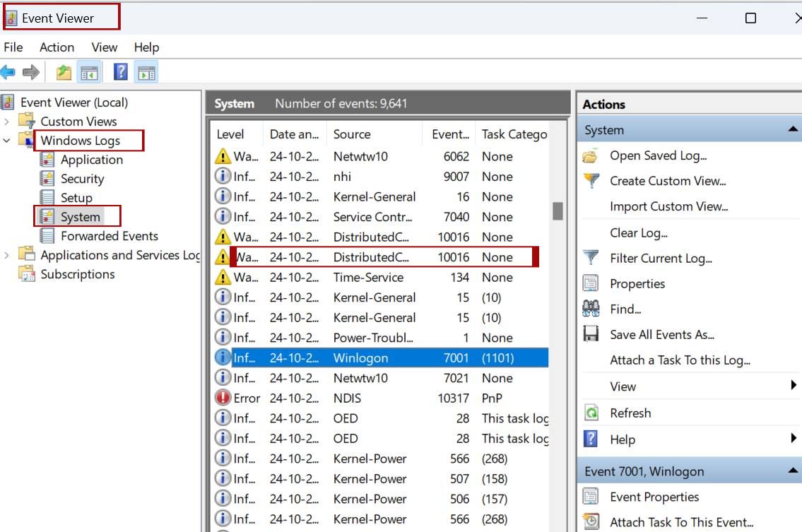Screen dimensions: 802x532
Task: Toggle Show/Hide Console Tree toolbar icon
Action: point(88,72)
